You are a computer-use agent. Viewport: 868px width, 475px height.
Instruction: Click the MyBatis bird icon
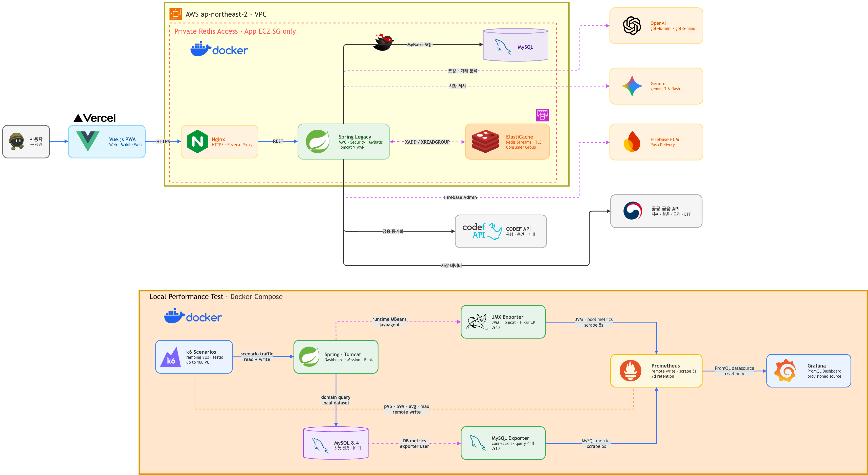[383, 42]
